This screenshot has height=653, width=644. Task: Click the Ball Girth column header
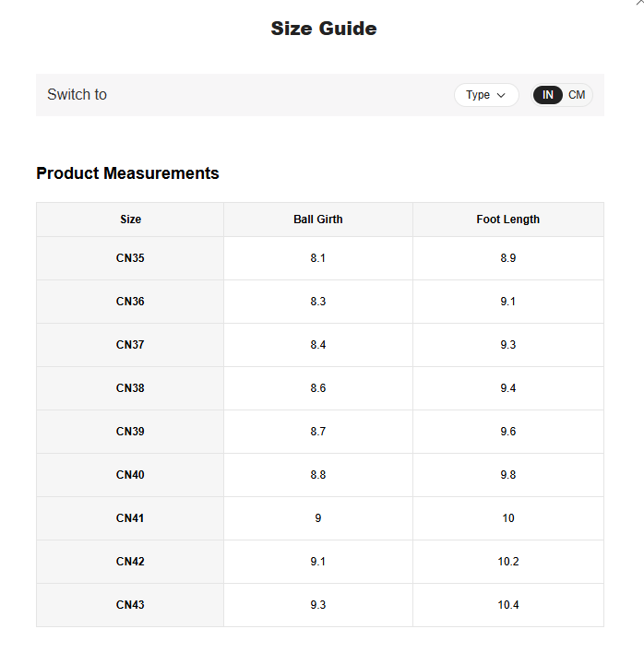tap(318, 220)
